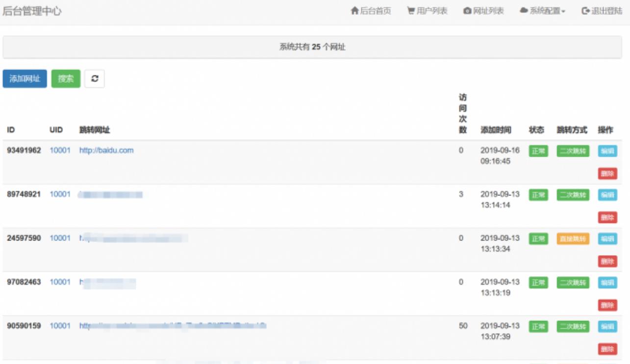Click UID 10001 link in first row
630x364 pixels.
click(60, 150)
